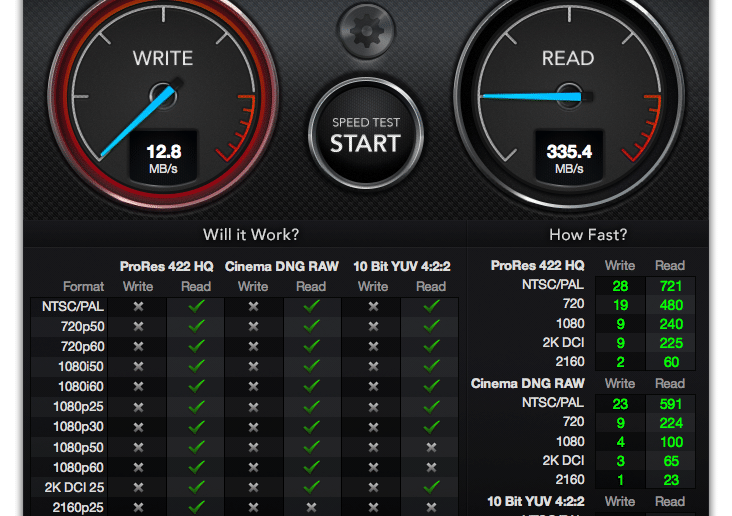Image resolution: width=732 pixels, height=516 pixels.
Task: Click the 10 Bit YUV 4:2:2 heading in How Fast
Action: pos(535,502)
